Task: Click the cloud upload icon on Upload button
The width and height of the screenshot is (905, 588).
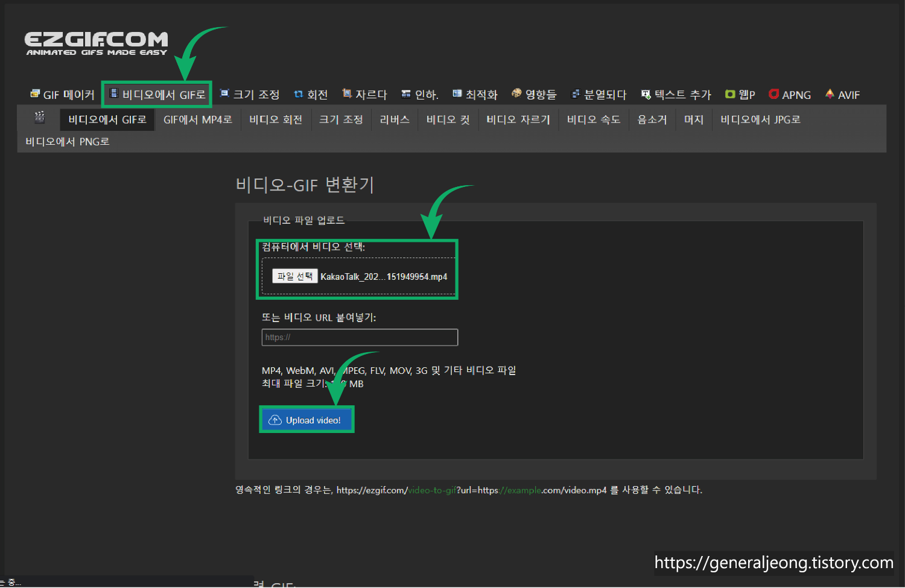Action: (275, 420)
